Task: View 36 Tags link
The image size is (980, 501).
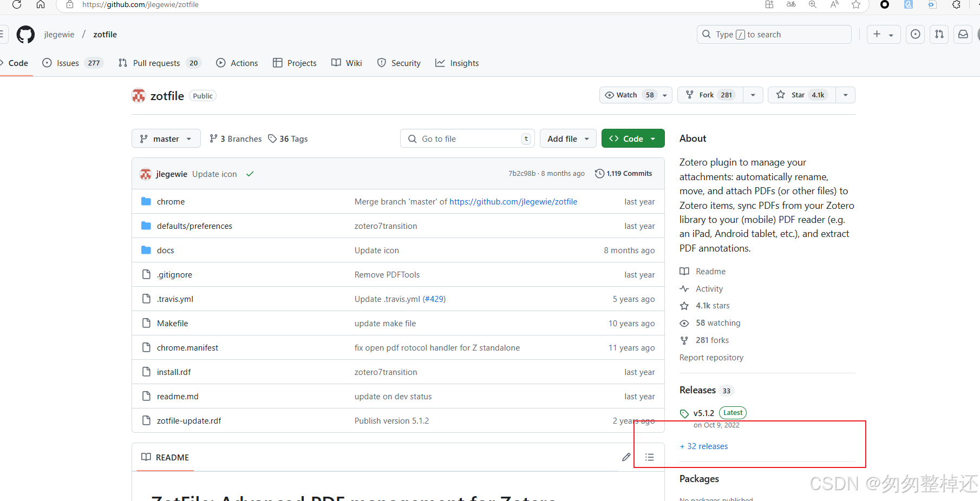Action: click(288, 139)
